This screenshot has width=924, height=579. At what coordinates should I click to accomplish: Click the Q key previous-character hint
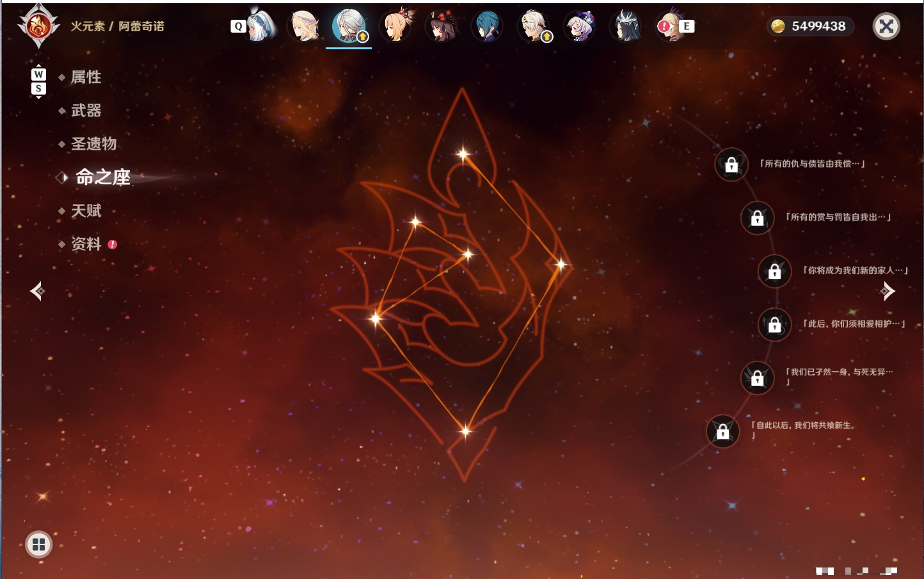click(x=238, y=26)
